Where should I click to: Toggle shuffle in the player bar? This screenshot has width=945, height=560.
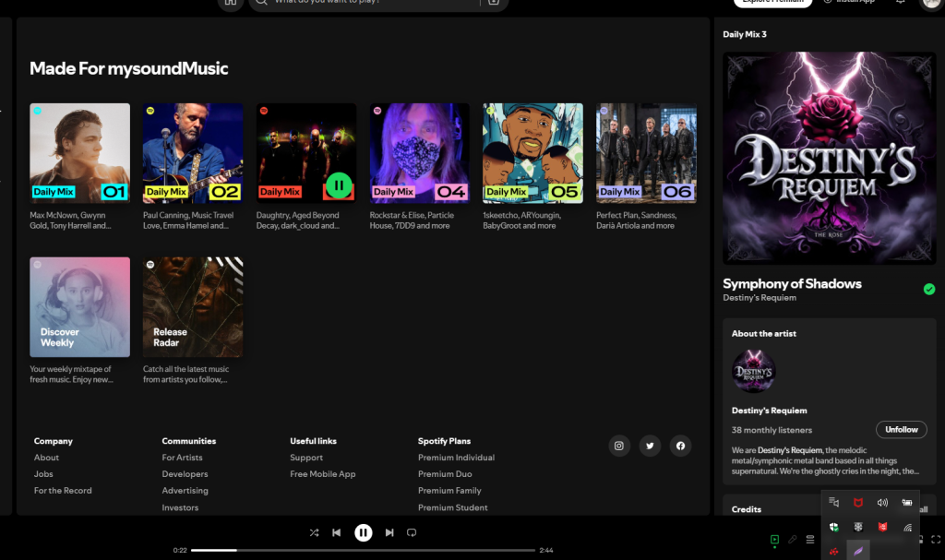[314, 533]
